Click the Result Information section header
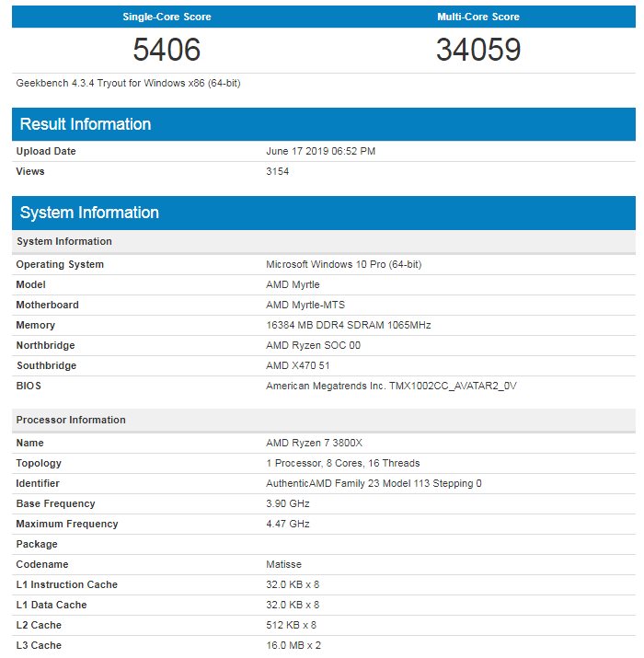 click(324, 124)
